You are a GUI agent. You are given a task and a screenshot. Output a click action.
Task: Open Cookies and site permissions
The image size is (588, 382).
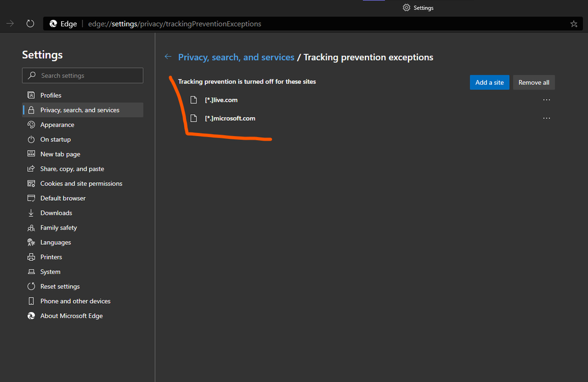point(82,183)
